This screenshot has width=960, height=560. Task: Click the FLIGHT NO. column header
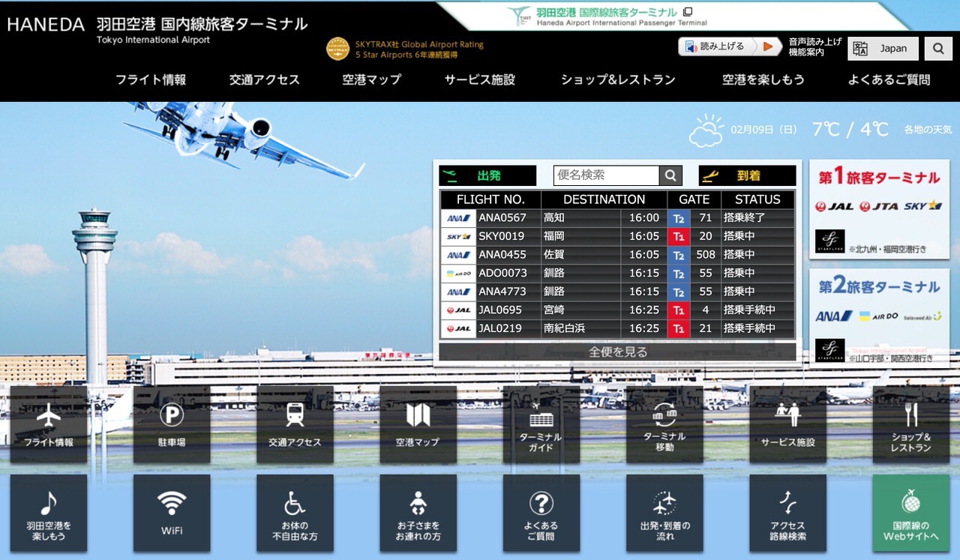(490, 199)
